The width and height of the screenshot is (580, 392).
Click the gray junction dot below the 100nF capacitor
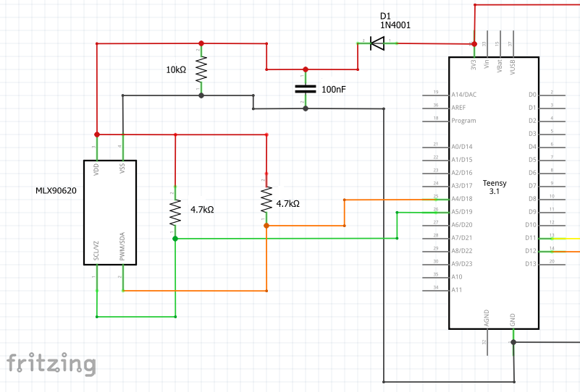coord(306,108)
